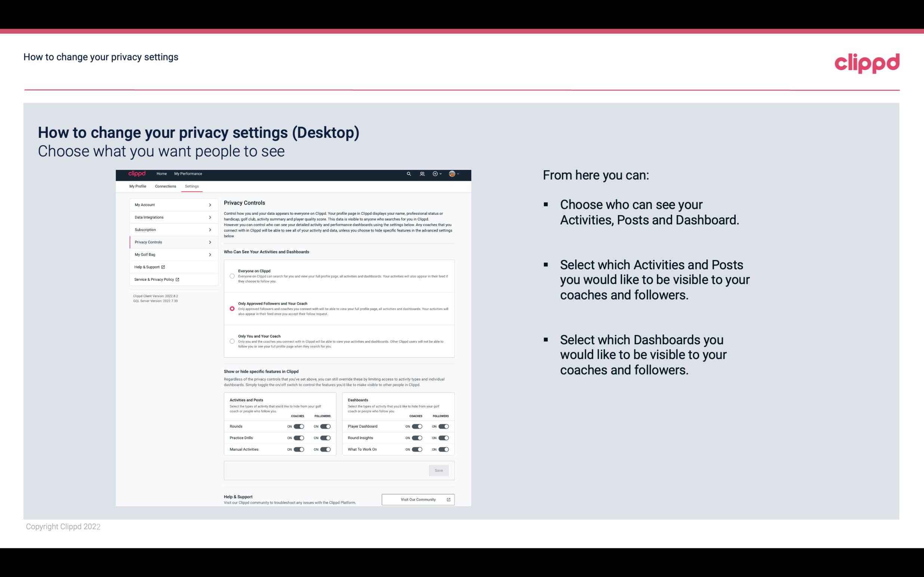The height and width of the screenshot is (577, 924).
Task: Select the Only Approved Followers radio button
Action: click(231, 308)
